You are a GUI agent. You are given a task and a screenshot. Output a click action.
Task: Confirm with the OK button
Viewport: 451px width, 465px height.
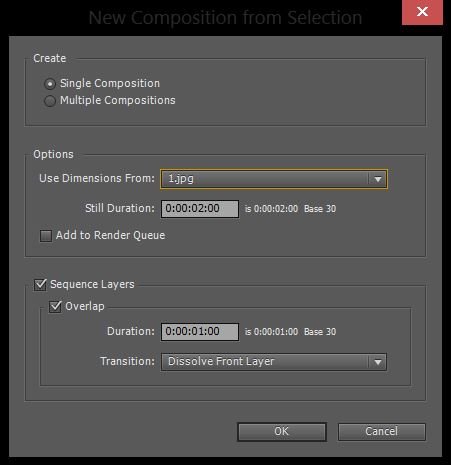click(x=282, y=432)
